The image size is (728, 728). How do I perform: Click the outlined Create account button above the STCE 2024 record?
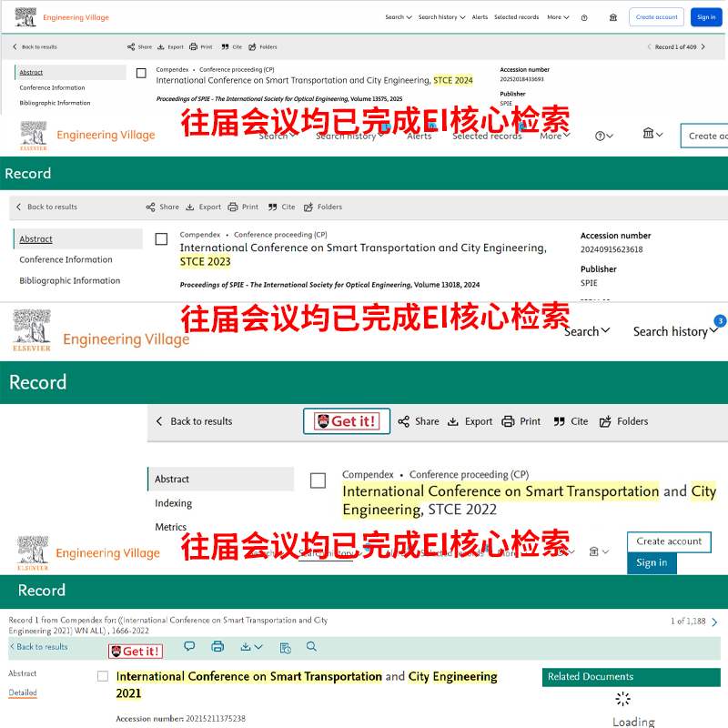[x=656, y=17]
